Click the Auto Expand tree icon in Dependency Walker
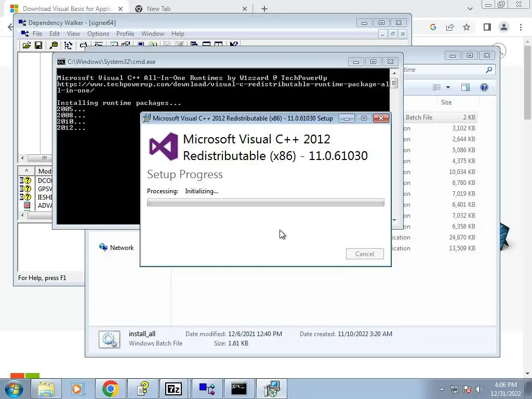Image resolution: width=532 pixels, height=399 pixels. pos(68,45)
